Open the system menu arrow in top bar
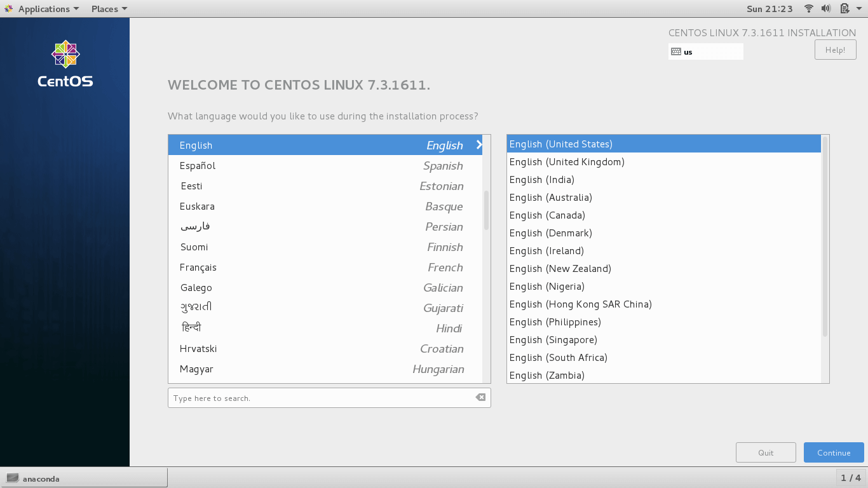The width and height of the screenshot is (868, 488). click(x=858, y=9)
